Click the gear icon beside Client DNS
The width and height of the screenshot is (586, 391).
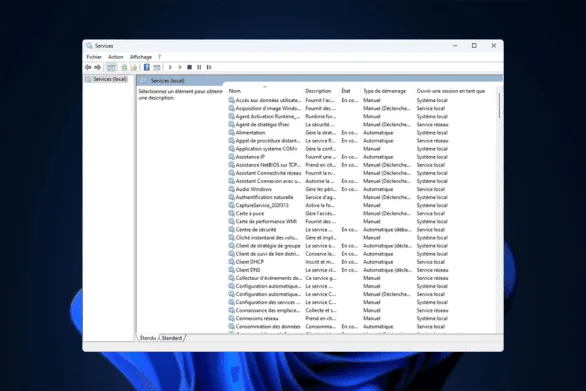coord(231,270)
